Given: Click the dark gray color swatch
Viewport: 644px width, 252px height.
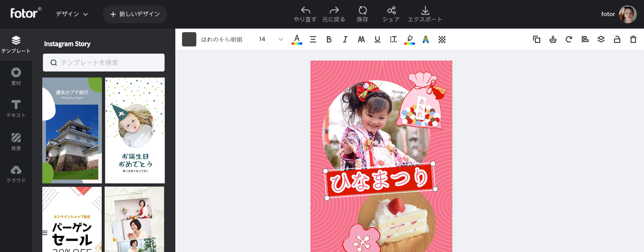Looking at the screenshot, I should [189, 39].
